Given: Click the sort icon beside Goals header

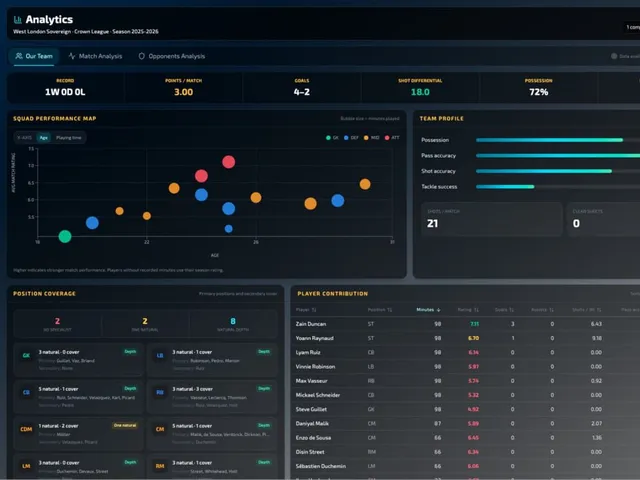Looking at the screenshot, I should (511, 310).
